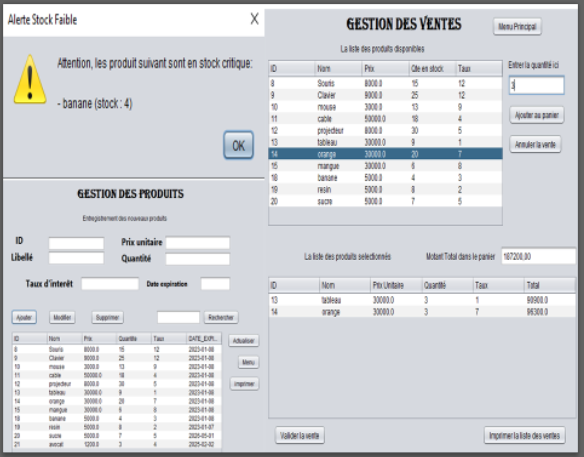584x457 pixels.
Task: Click 'Qte en stock' column header
Action: point(432,69)
